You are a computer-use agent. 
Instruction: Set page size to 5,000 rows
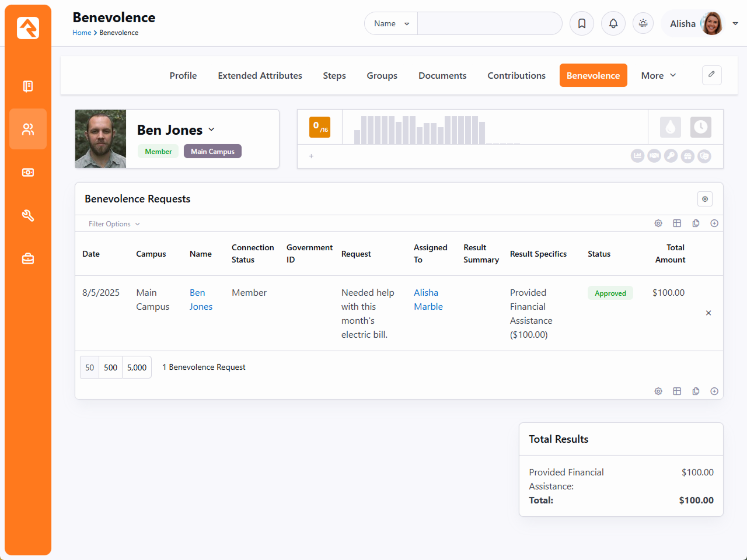point(137,367)
